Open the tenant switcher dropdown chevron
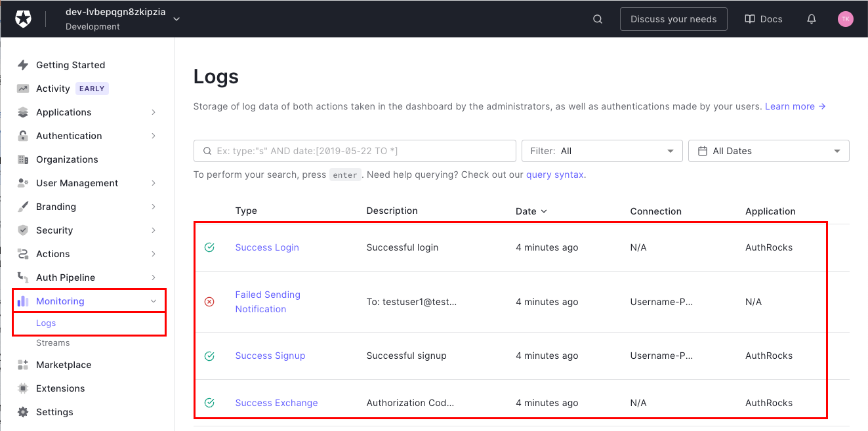The width and height of the screenshot is (868, 431). coord(176,19)
